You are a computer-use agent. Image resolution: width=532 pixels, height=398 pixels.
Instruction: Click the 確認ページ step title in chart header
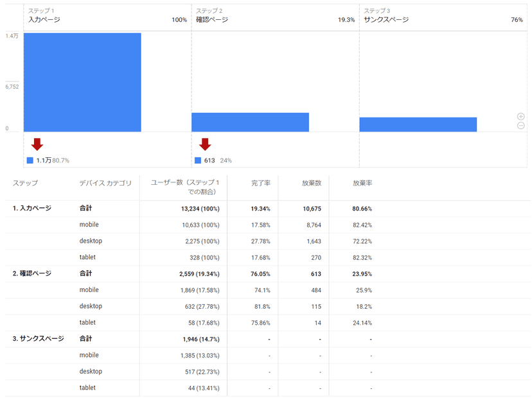point(212,20)
